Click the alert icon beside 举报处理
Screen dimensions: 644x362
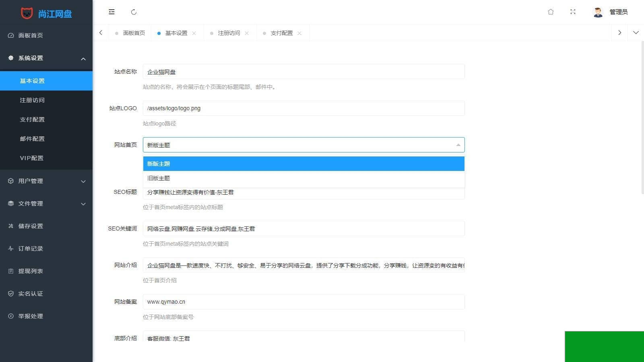click(x=11, y=316)
